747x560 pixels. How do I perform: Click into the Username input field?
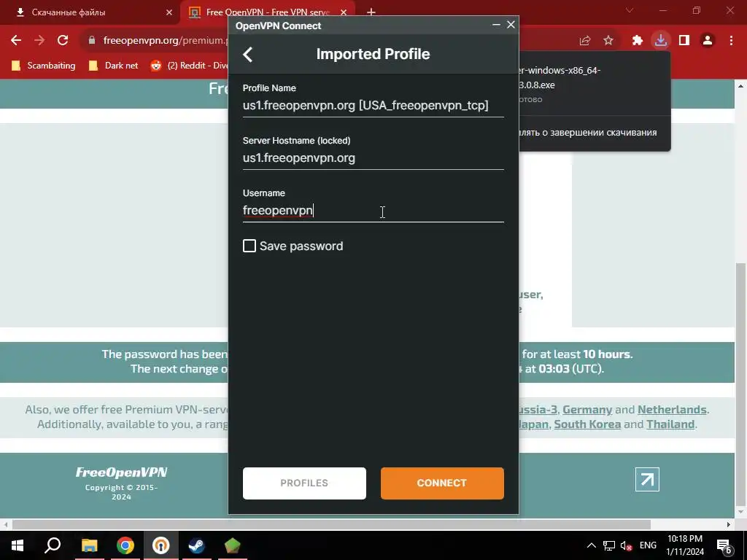pos(373,211)
